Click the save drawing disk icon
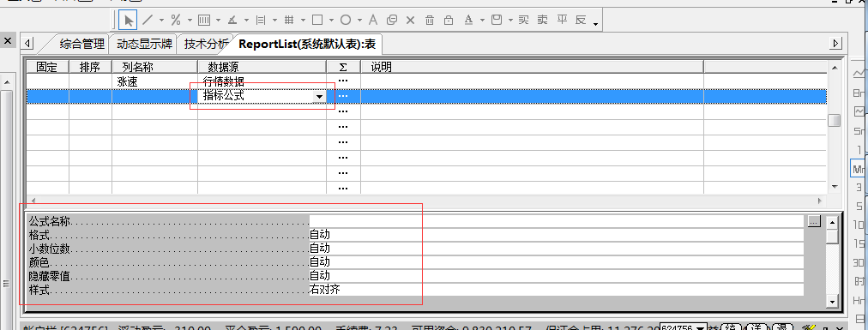The width and height of the screenshot is (868, 330). (x=497, y=21)
